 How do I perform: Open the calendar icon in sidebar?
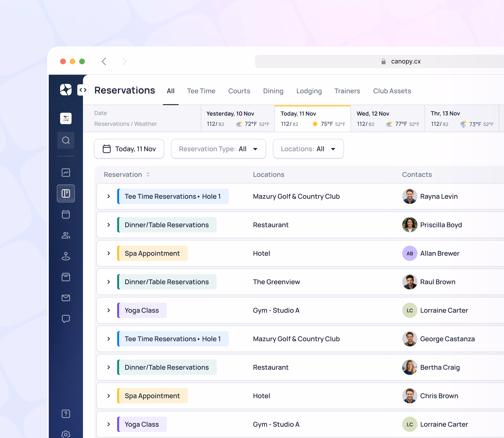click(66, 214)
